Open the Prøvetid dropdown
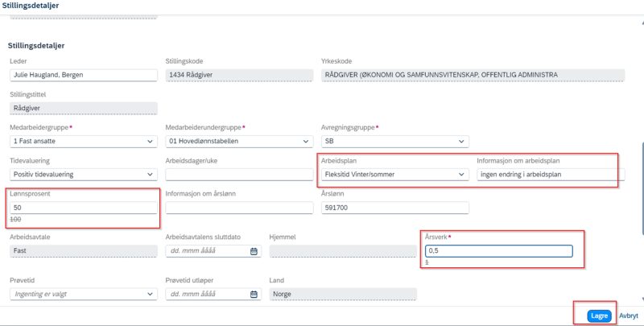This screenshot has height=326, width=644. point(150,294)
